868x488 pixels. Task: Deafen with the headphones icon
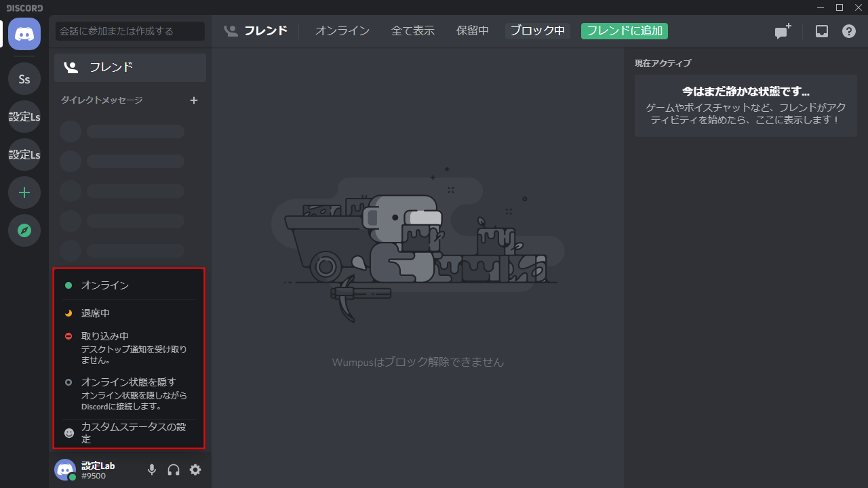174,470
